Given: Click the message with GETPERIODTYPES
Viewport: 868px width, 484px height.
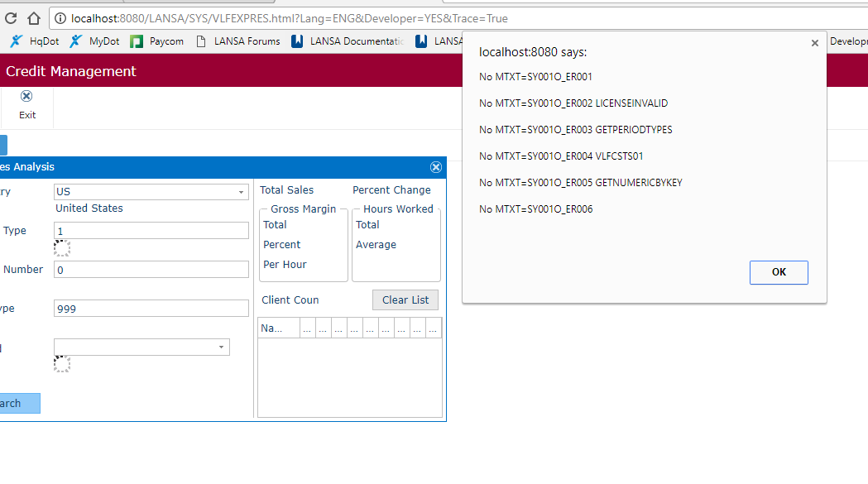Looking at the screenshot, I should [576, 130].
